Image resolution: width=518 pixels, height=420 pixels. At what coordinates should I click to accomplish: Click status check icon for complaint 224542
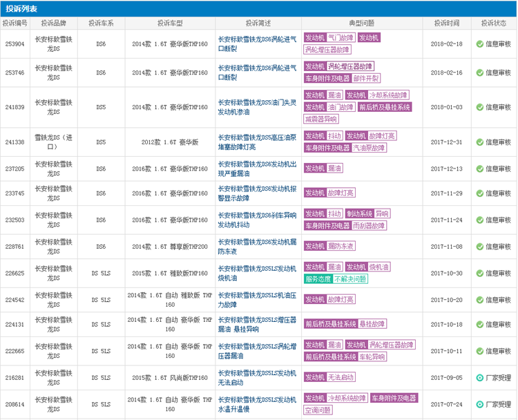[x=480, y=300]
